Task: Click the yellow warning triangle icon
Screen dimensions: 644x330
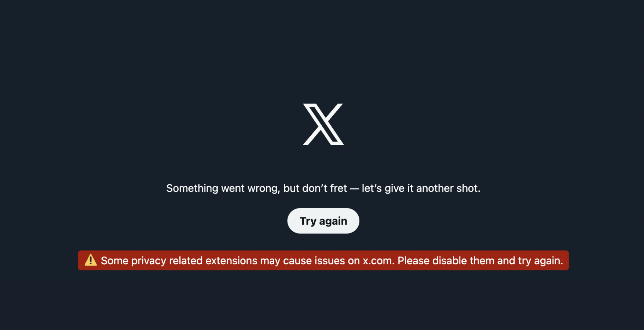Action: 91,260
